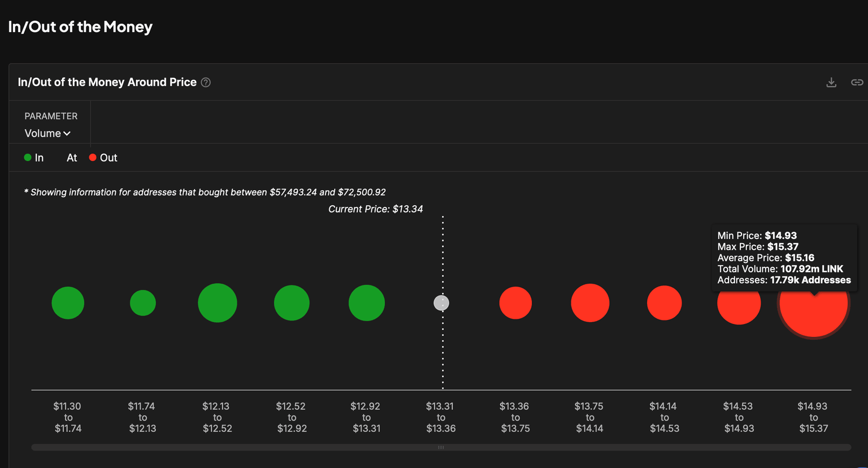Toggle the red 'Out' legend item
Image resolution: width=868 pixels, height=468 pixels.
click(x=103, y=158)
